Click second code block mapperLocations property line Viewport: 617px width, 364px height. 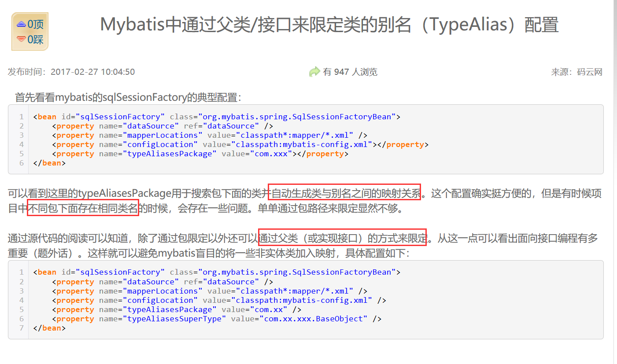pyautogui.click(x=210, y=291)
